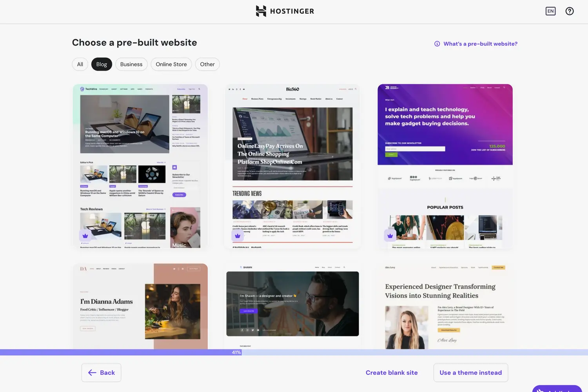Click the Hostinger logo
Viewport: 588px width, 392px height.
click(x=285, y=11)
